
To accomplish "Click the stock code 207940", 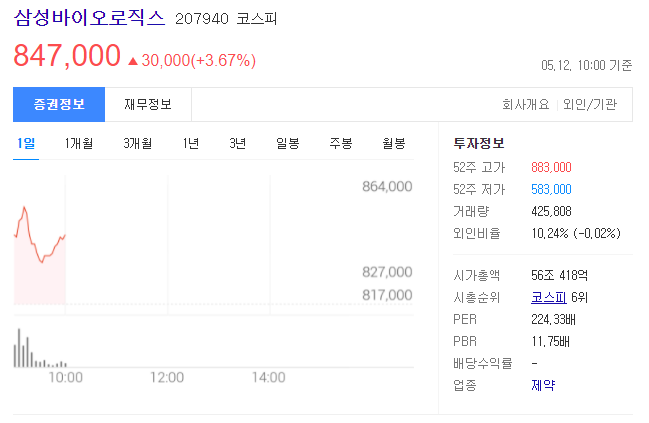I will pos(202,19).
